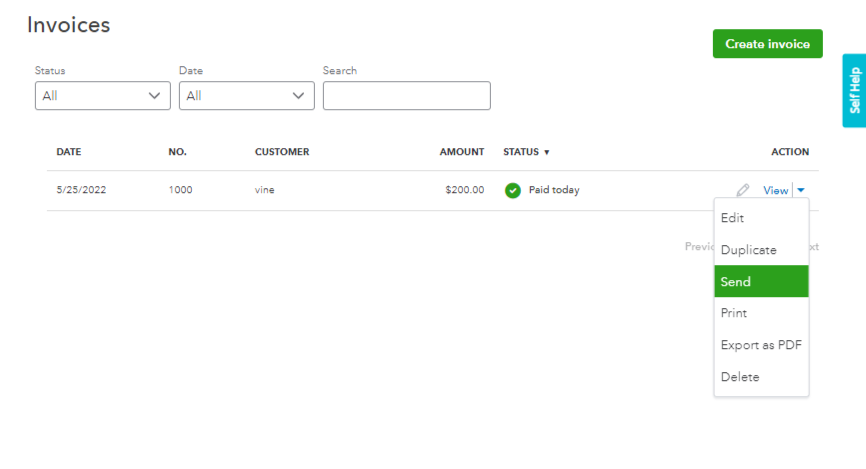The image size is (866, 469).
Task: Click the pencil edit icon
Action: pos(742,190)
